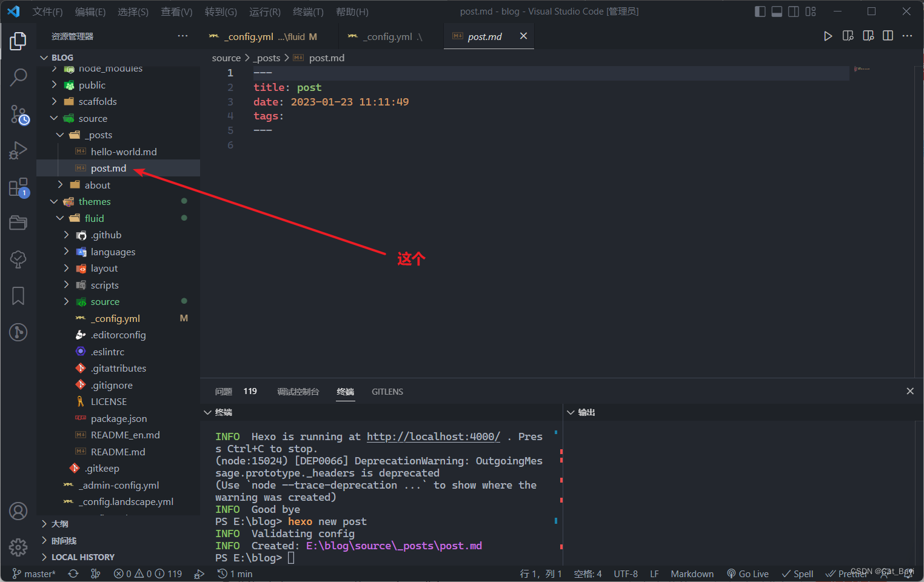Image resolution: width=924 pixels, height=582 pixels.
Task: Open editor more actions ellipsis
Action: click(907, 36)
